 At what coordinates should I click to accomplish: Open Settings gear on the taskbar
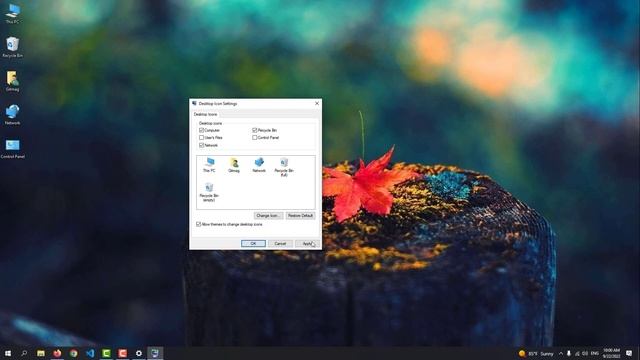139,353
